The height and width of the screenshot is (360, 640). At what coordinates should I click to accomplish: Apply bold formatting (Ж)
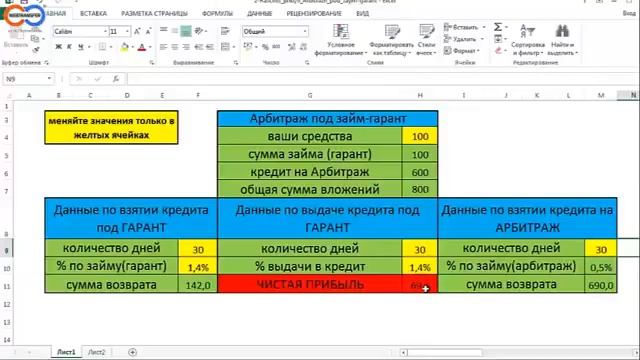click(x=58, y=47)
